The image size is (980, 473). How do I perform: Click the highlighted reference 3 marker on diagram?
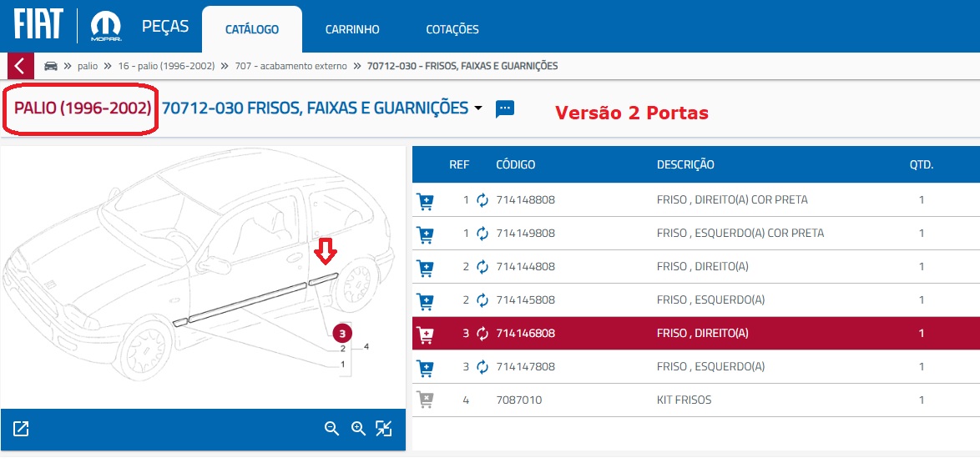[343, 333]
